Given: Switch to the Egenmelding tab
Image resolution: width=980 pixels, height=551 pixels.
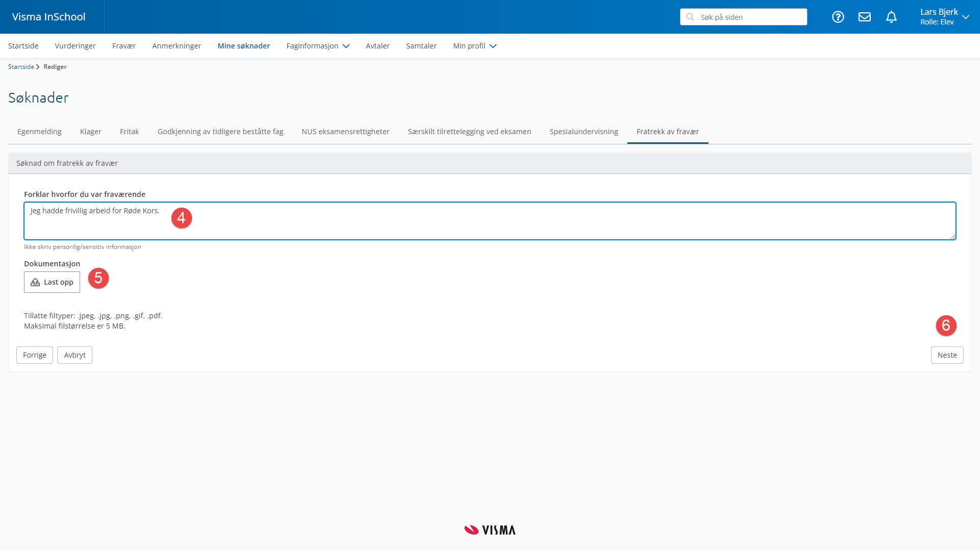Looking at the screenshot, I should pyautogui.click(x=39, y=132).
